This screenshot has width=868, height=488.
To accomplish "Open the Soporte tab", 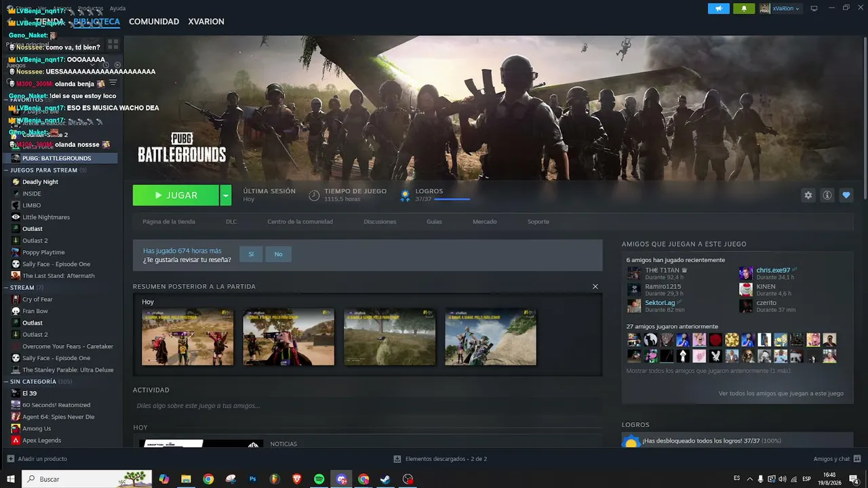I will click(538, 222).
